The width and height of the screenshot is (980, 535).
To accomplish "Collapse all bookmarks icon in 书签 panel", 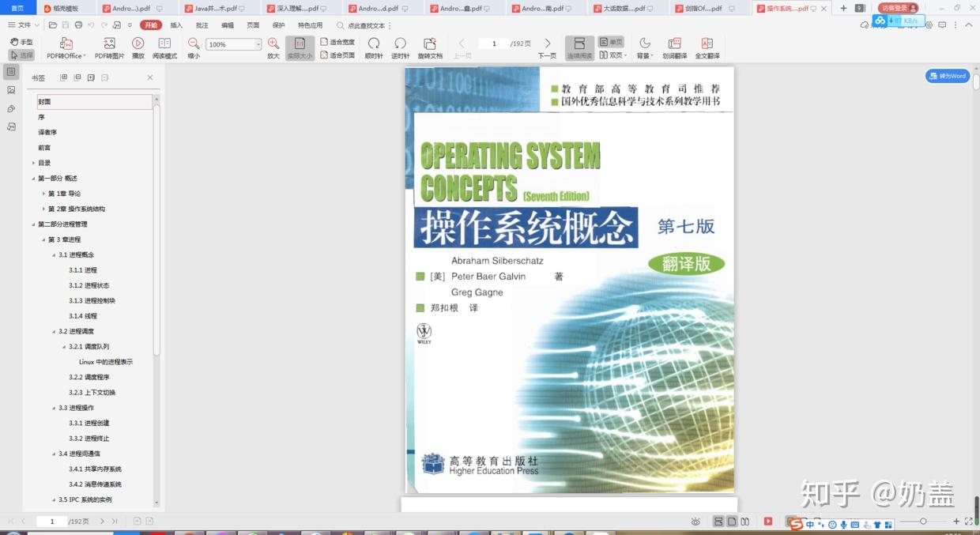I will 77,77.
